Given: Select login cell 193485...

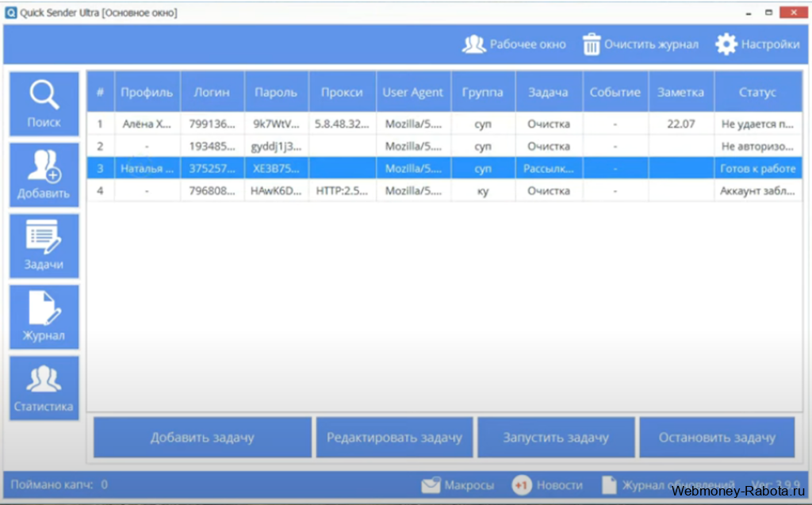Looking at the screenshot, I should click(212, 146).
